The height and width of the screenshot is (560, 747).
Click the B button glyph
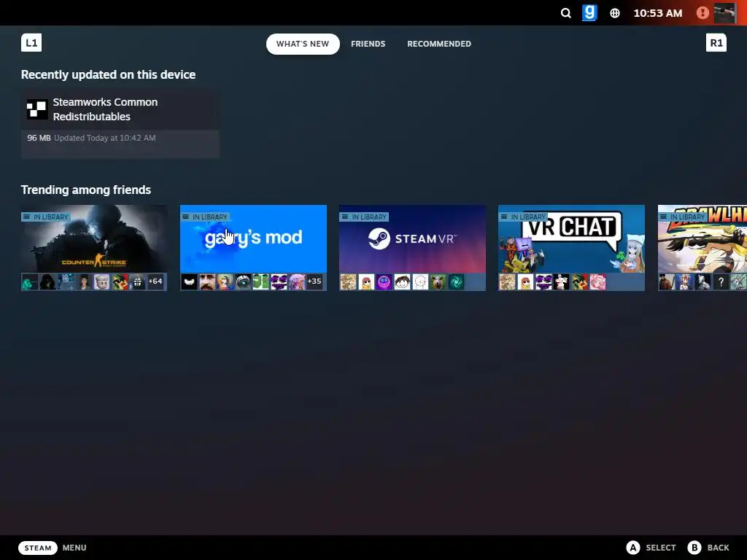[x=694, y=548]
